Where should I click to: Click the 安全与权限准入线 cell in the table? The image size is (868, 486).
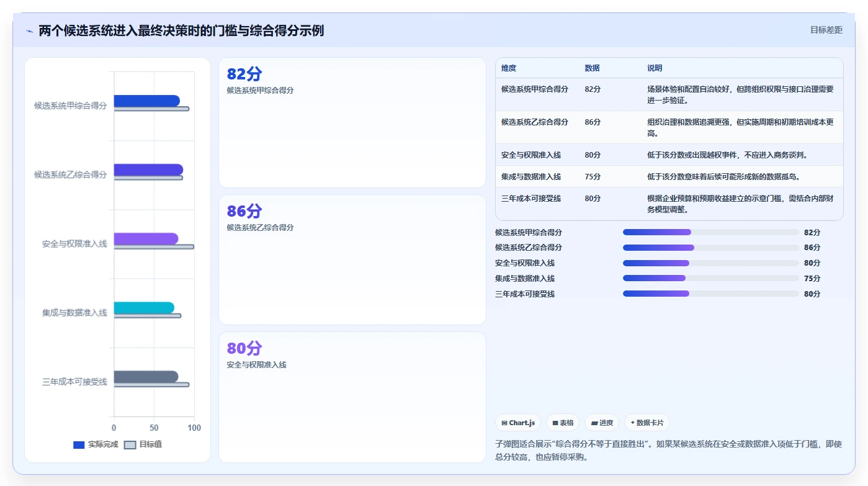click(531, 155)
